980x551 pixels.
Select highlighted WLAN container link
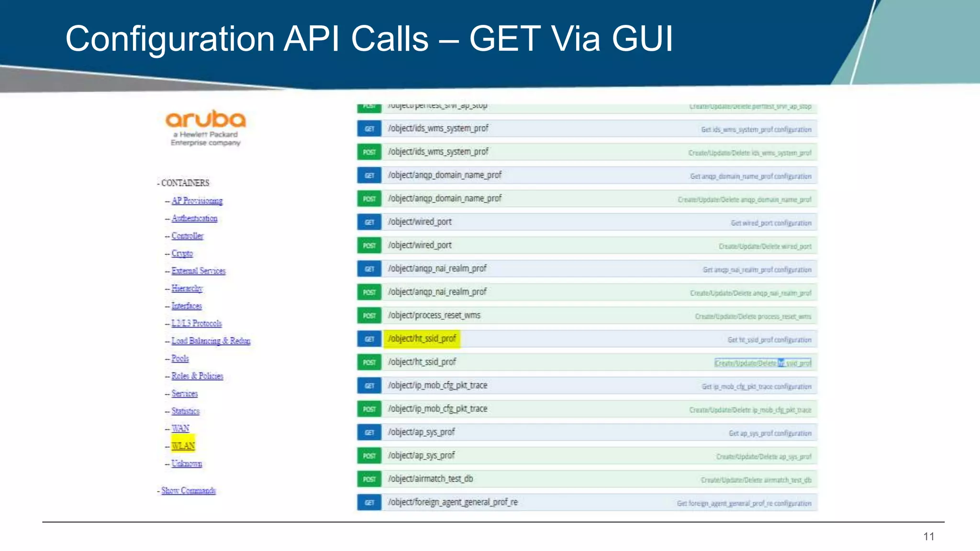(183, 446)
